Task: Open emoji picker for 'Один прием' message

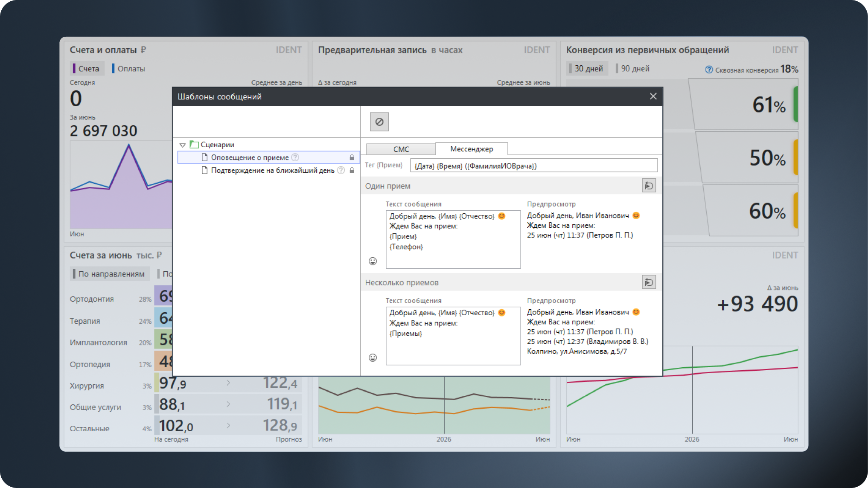Action: coord(373,261)
